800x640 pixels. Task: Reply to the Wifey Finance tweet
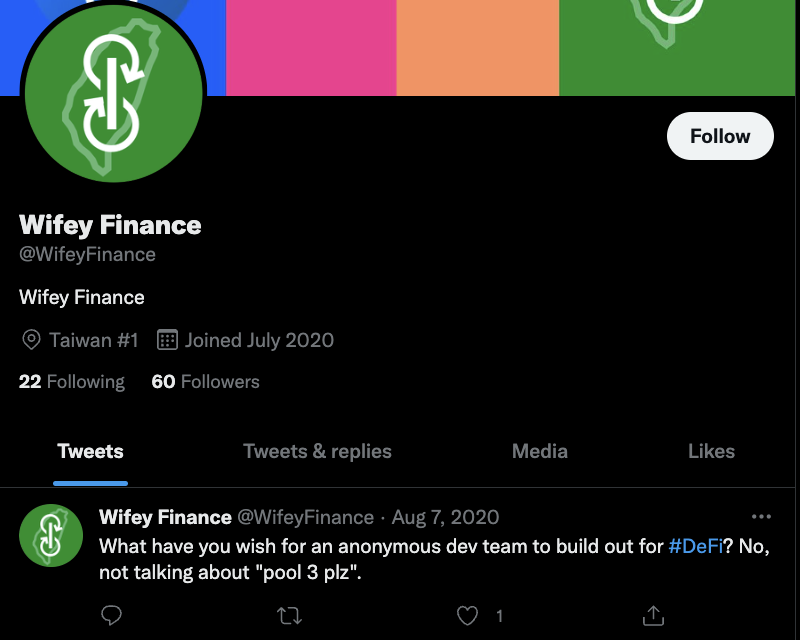tap(112, 615)
